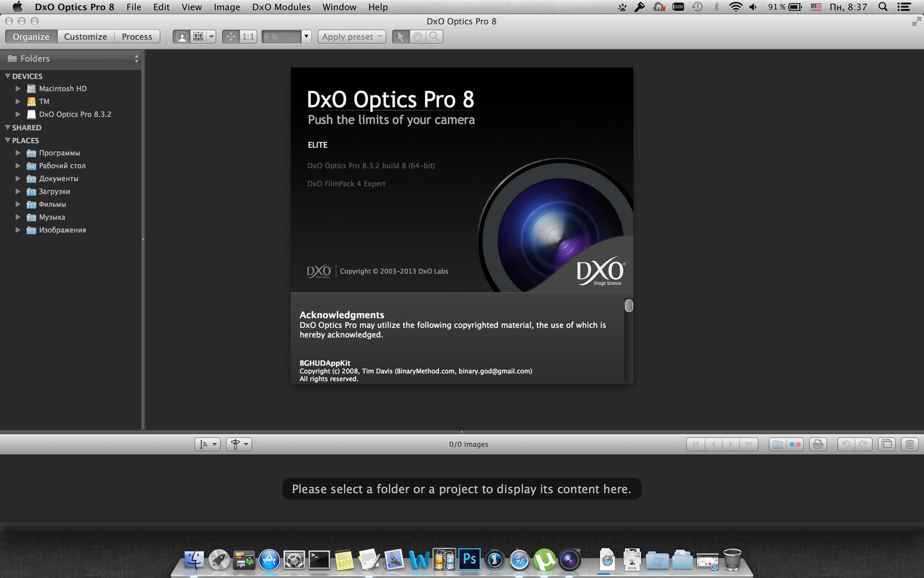Click the export to folder icon
The height and width of the screenshot is (578, 924).
pyautogui.click(x=778, y=444)
